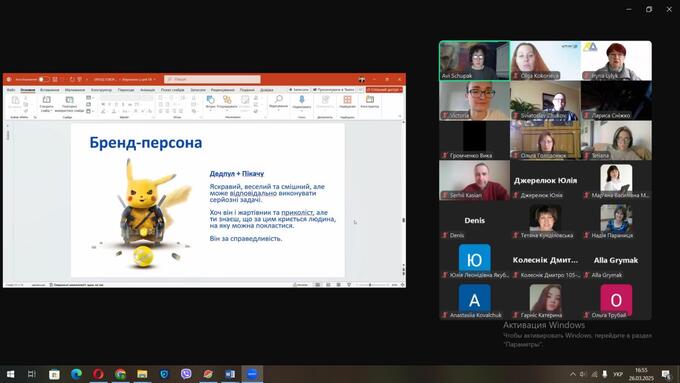Select the Alla Grymak participant tile
This screenshot has width=680, height=383.
(616, 260)
